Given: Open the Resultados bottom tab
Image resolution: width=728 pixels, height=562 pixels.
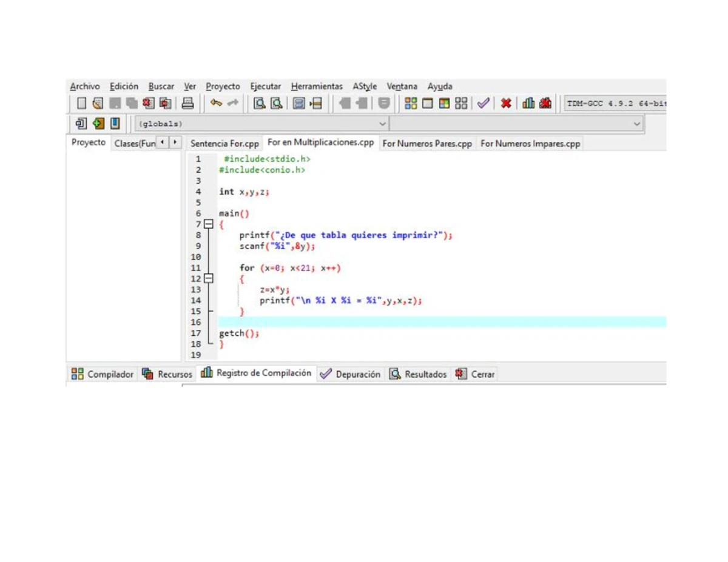Looking at the screenshot, I should (x=418, y=374).
